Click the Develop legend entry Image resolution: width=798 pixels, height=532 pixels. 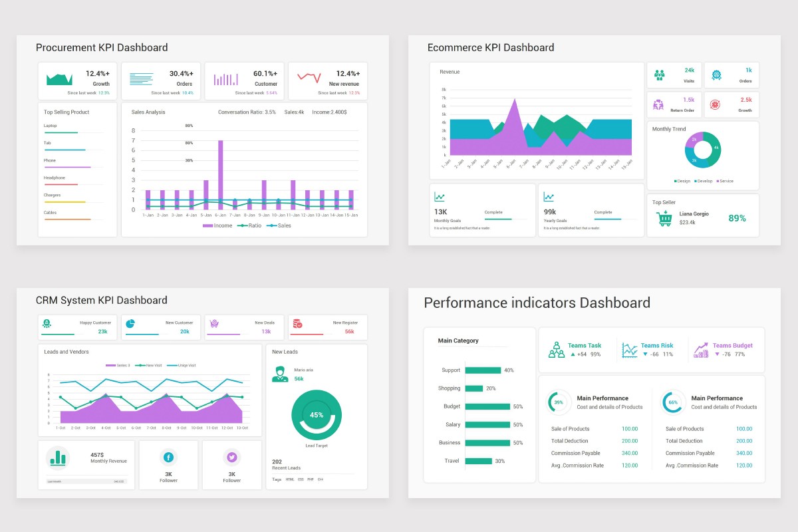point(704,181)
